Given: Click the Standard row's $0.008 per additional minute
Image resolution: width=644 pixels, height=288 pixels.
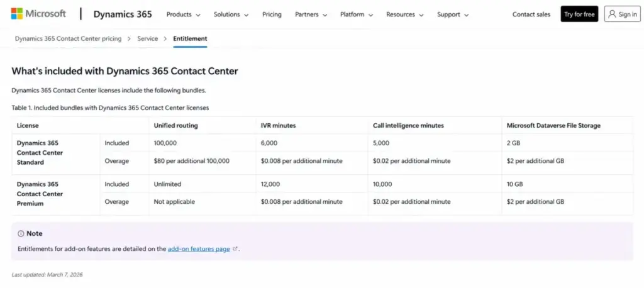Looking at the screenshot, I should click(301, 161).
